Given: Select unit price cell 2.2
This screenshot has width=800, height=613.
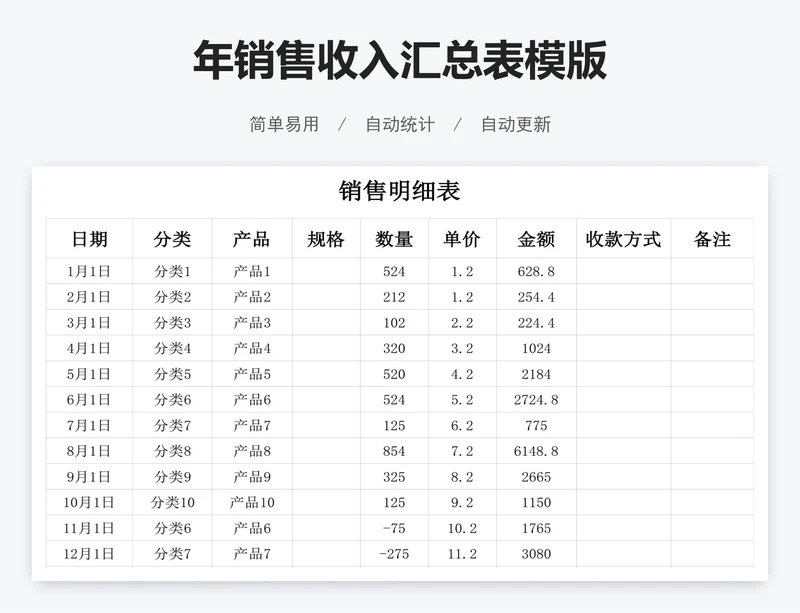Looking at the screenshot, I should click(462, 323).
